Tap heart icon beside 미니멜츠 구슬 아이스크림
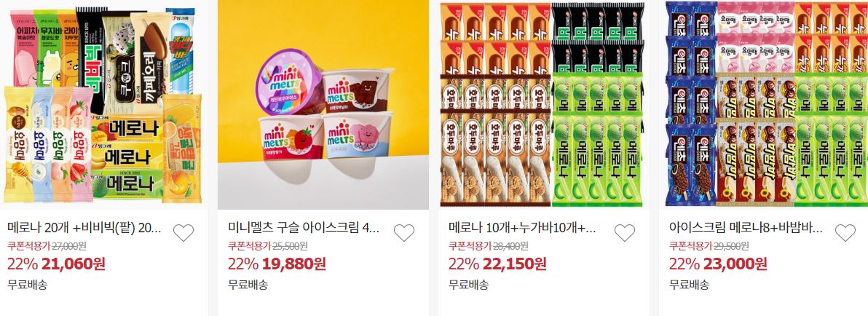 pyautogui.click(x=404, y=233)
